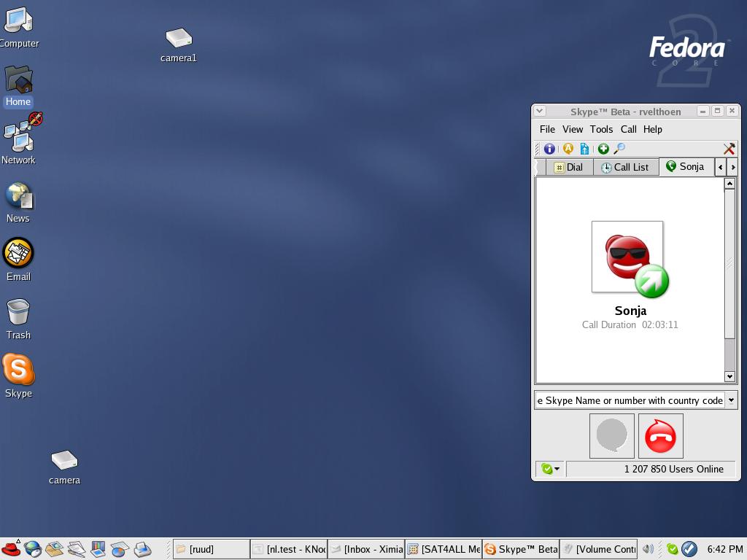The image size is (747, 560).
Task: Switch to the Dial tab
Action: [x=569, y=167]
